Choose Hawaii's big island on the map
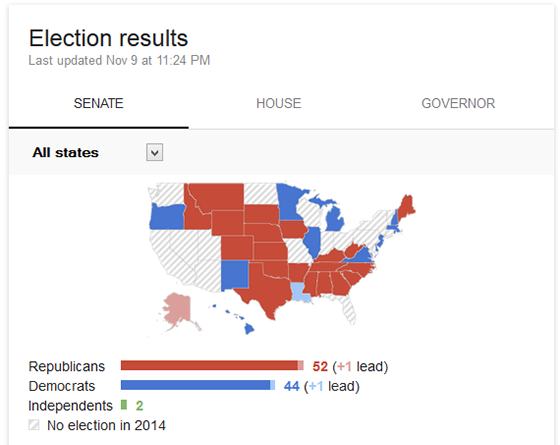This screenshot has width=560, height=445. 249,329
